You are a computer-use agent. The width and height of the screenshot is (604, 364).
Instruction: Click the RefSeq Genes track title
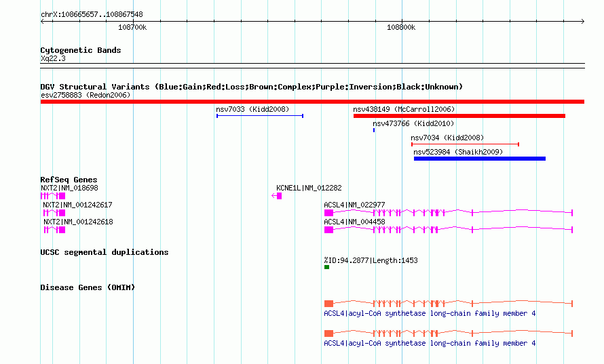pyautogui.click(x=69, y=180)
